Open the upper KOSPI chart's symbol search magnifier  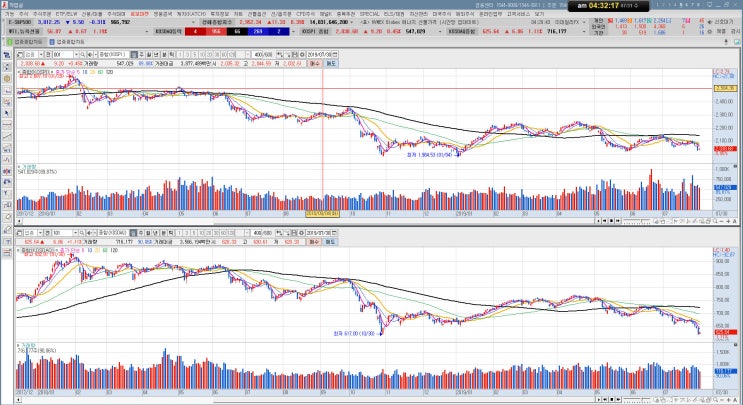tap(82, 54)
